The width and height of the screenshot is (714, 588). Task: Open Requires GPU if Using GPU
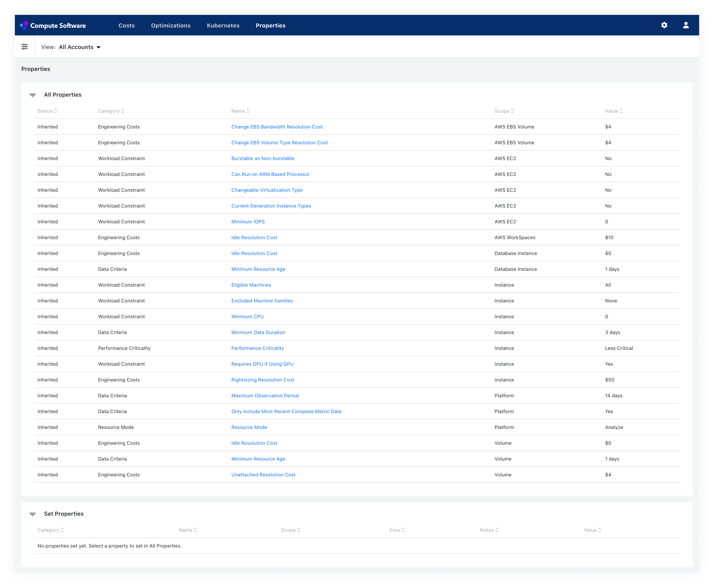[x=262, y=364]
